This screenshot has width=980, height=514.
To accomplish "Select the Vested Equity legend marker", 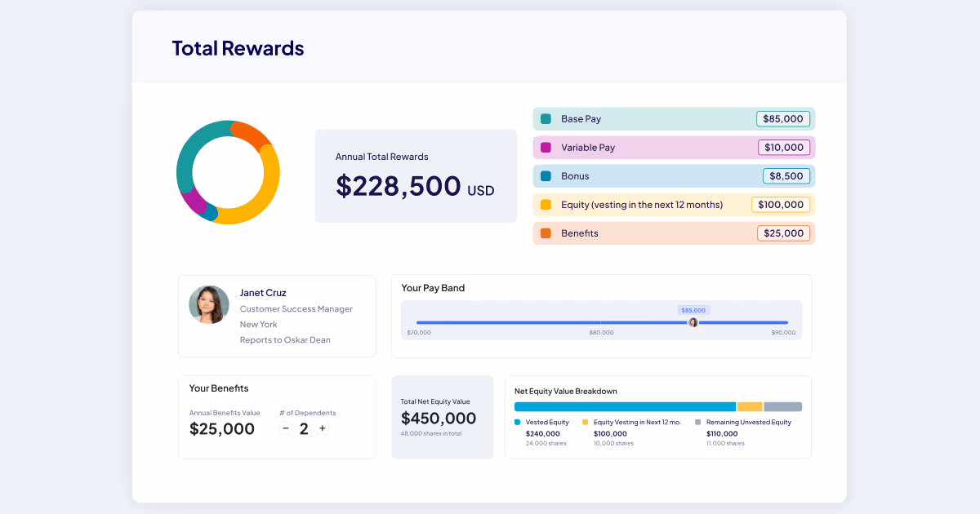I will click(x=516, y=422).
